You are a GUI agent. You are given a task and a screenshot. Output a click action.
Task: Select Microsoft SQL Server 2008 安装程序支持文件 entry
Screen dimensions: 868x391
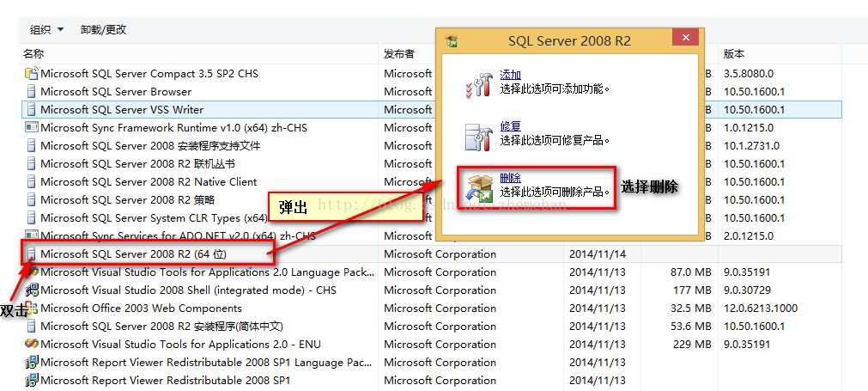[150, 145]
